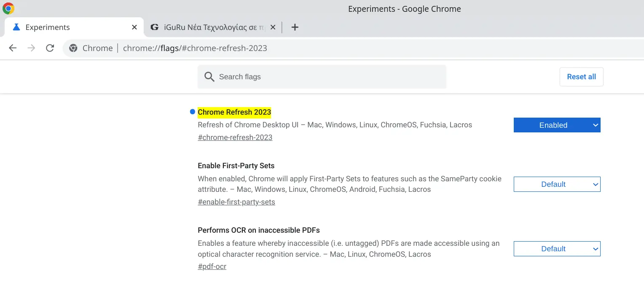Image resolution: width=644 pixels, height=285 pixels.
Task: Click the iGuRu tab favicon
Action: tap(154, 27)
